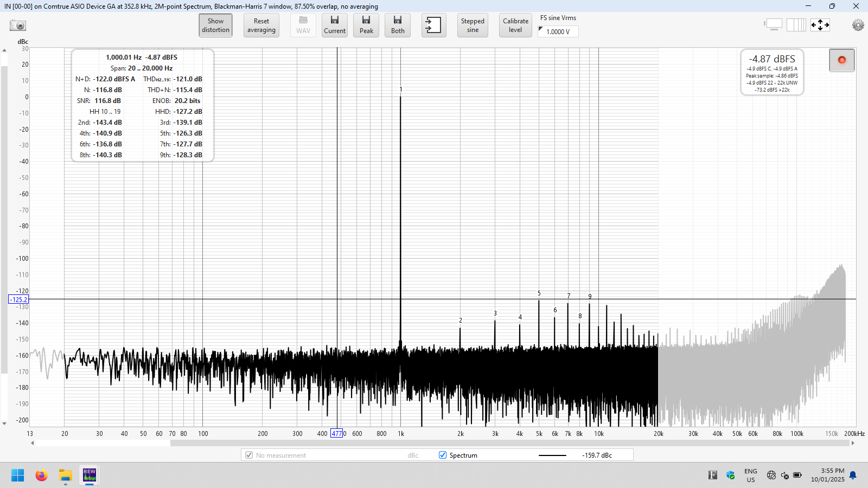Toggle the Show distortion button
The width and height of the screenshot is (868, 488).
(x=215, y=25)
